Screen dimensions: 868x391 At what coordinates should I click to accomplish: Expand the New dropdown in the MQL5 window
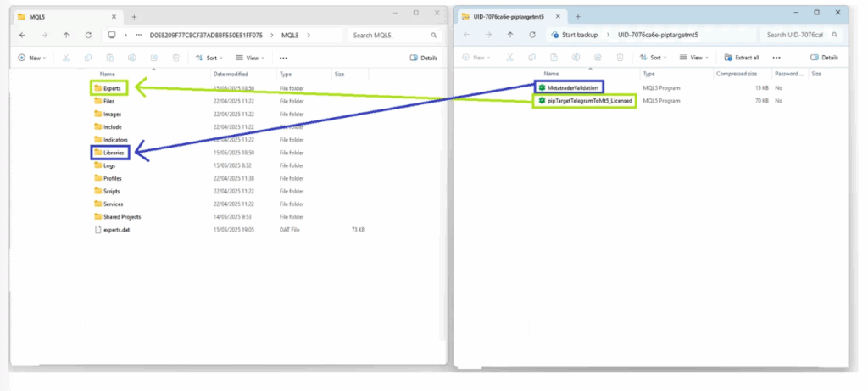(32, 58)
